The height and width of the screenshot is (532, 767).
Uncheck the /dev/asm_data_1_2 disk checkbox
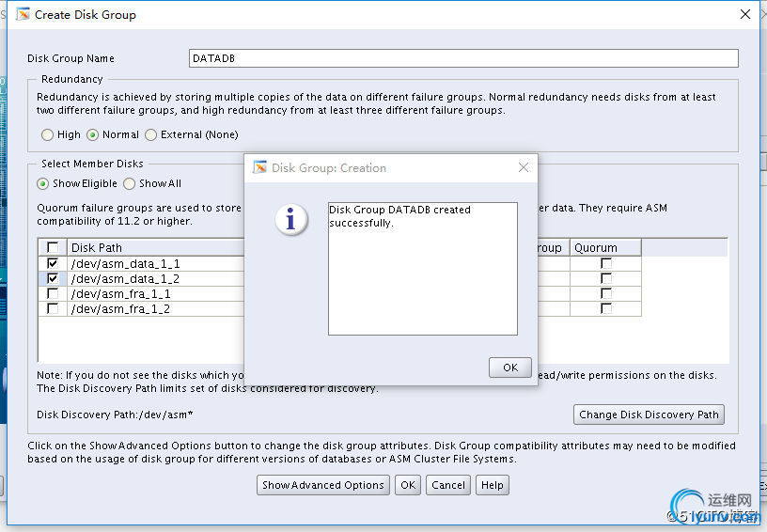pos(53,279)
